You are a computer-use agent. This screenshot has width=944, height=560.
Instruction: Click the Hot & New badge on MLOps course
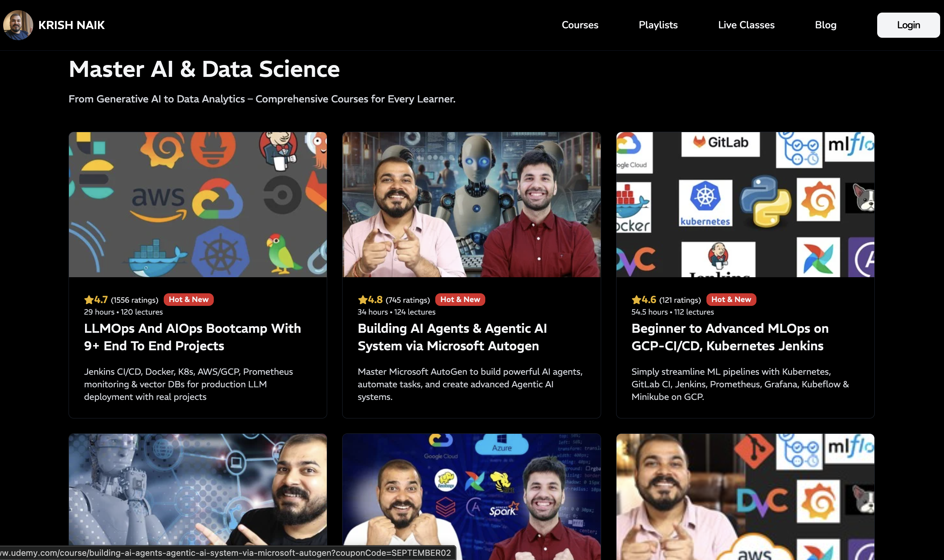(x=731, y=300)
